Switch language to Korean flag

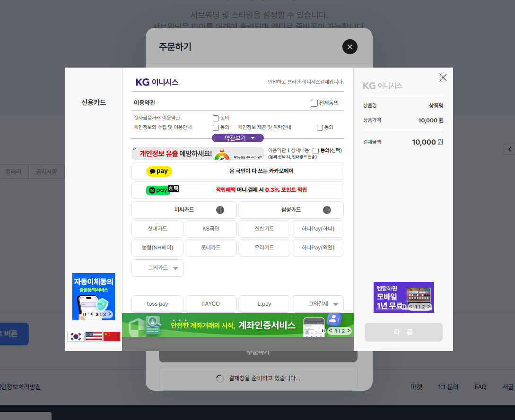(x=76, y=337)
